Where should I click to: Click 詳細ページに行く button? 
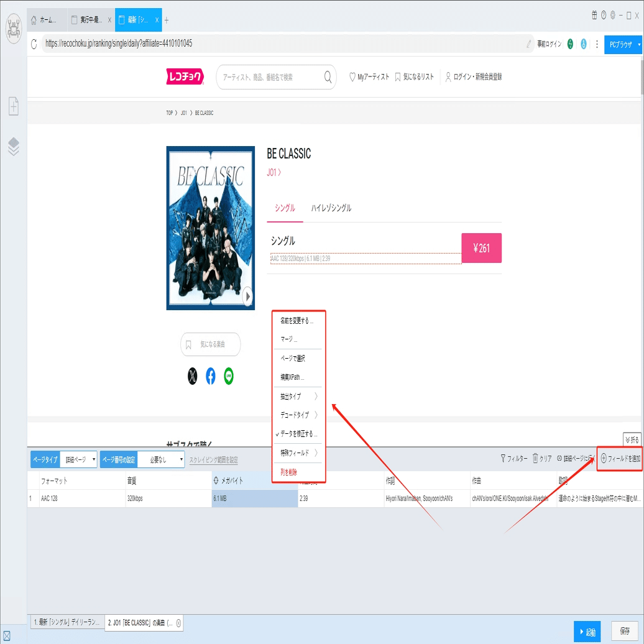[x=576, y=458]
